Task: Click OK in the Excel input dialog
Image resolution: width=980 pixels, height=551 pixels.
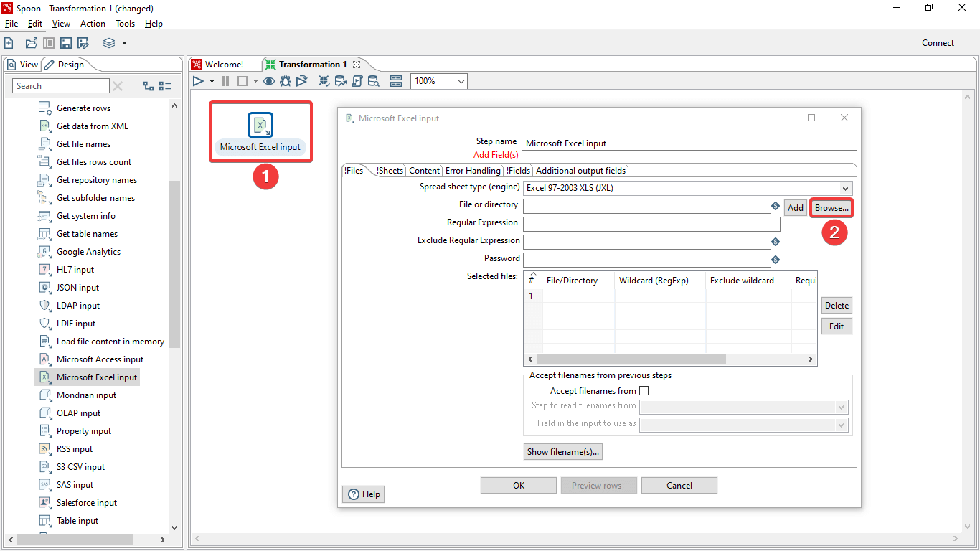Action: click(519, 486)
